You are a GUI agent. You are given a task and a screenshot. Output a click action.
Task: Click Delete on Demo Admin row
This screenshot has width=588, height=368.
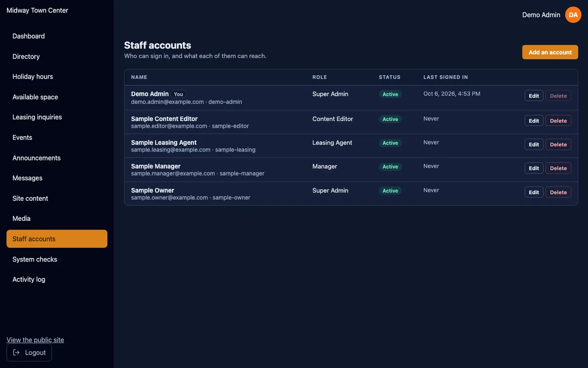tap(558, 96)
